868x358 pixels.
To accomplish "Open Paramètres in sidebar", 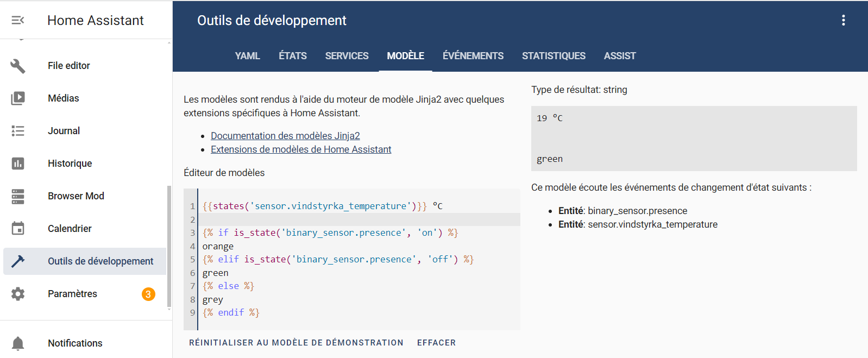I will tap(85, 294).
